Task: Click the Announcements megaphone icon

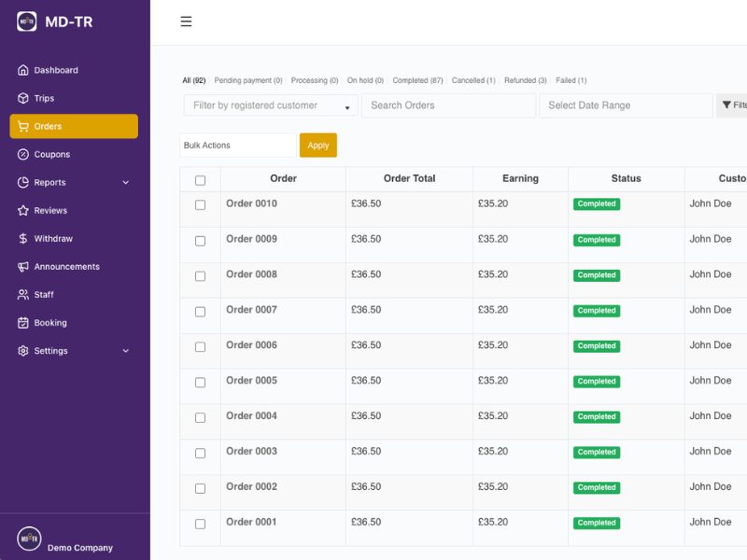Action: point(22,267)
